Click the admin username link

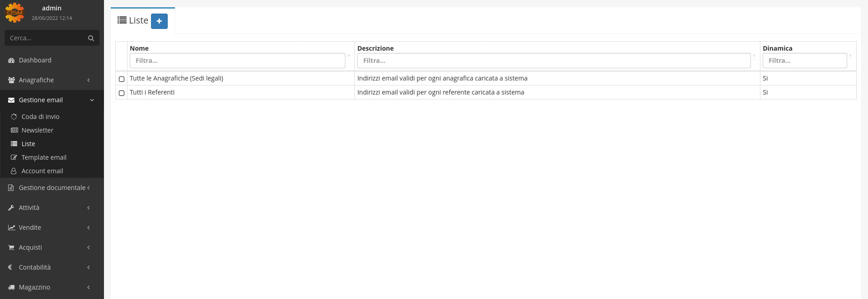click(52, 8)
